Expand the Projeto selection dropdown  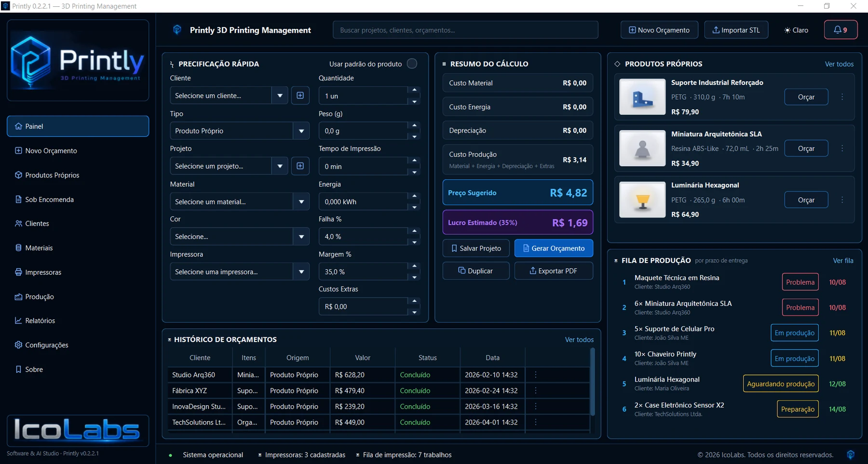[x=280, y=166]
